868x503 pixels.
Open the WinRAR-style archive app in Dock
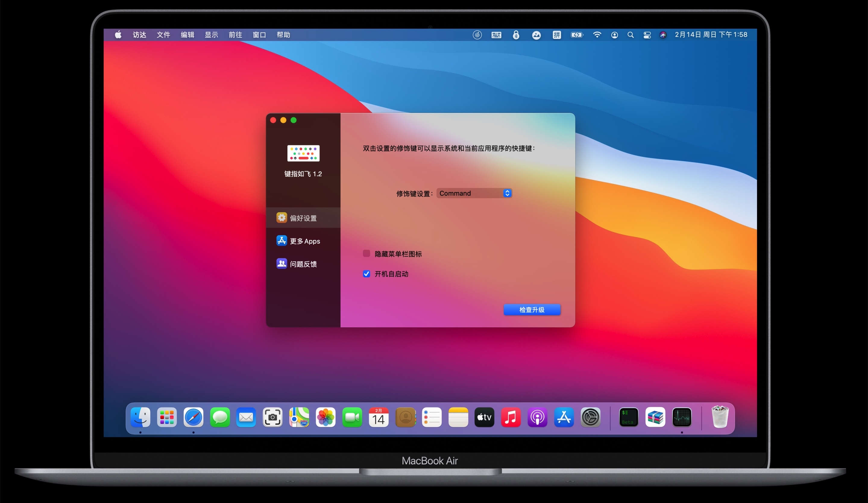tap(655, 417)
